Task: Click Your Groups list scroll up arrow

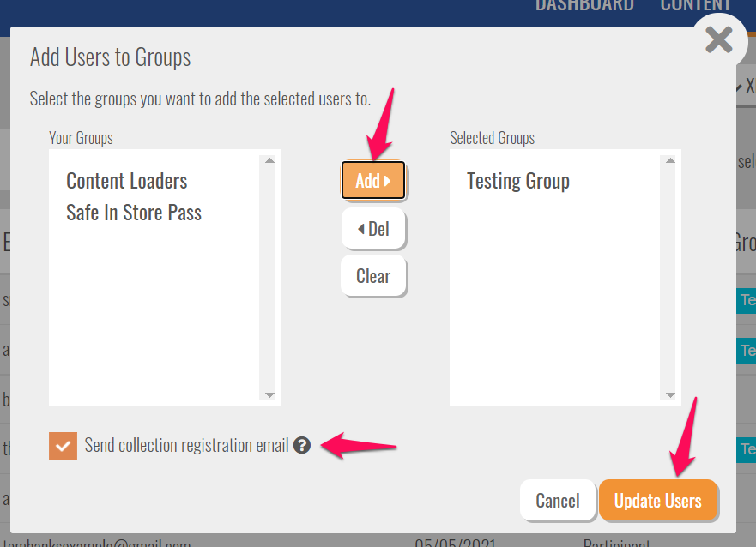Action: coord(269,160)
